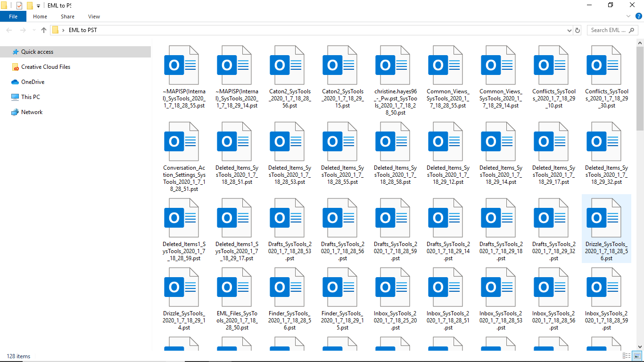Open the Help question mark icon
644x362 pixels.
639,16
